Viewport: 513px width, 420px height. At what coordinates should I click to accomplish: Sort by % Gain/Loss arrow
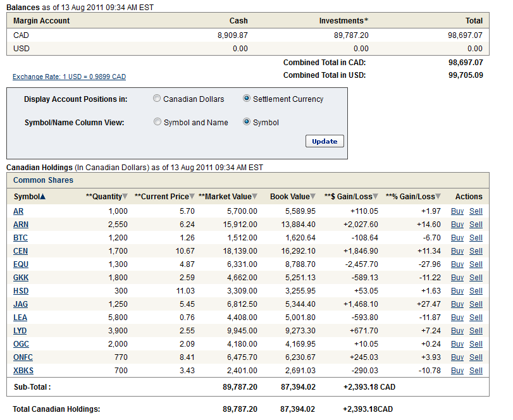pyautogui.click(x=438, y=197)
